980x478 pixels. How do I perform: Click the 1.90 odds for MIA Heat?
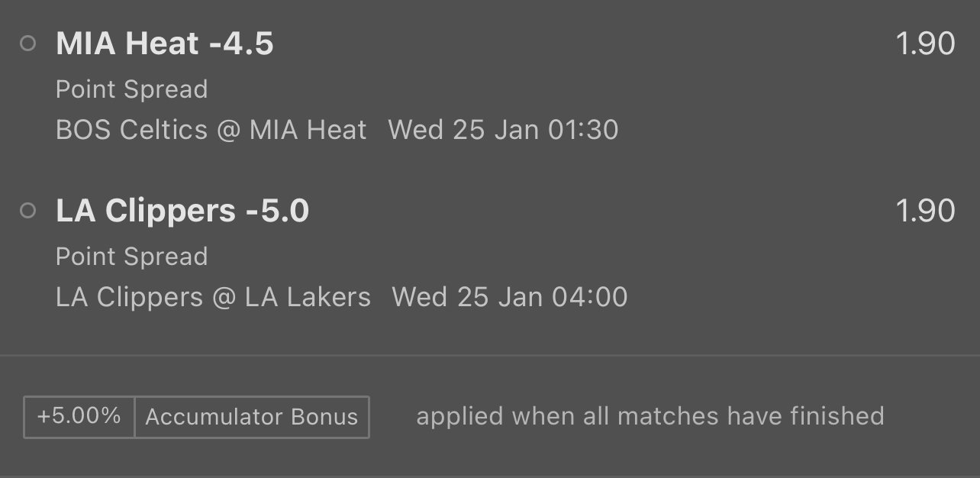point(925,44)
